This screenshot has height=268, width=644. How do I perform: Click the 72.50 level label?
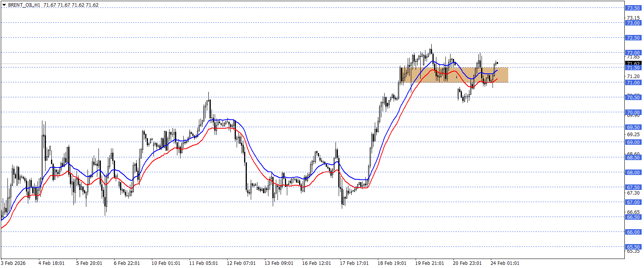point(633,38)
